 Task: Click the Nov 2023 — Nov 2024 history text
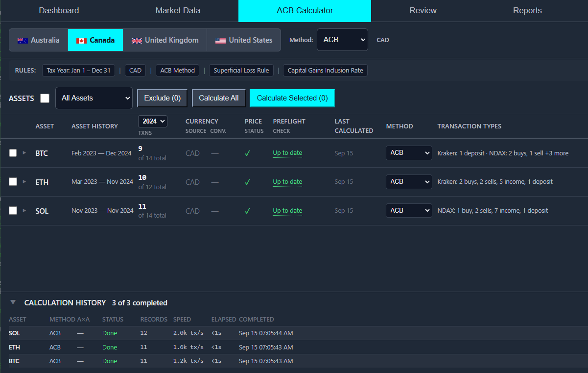(102, 211)
